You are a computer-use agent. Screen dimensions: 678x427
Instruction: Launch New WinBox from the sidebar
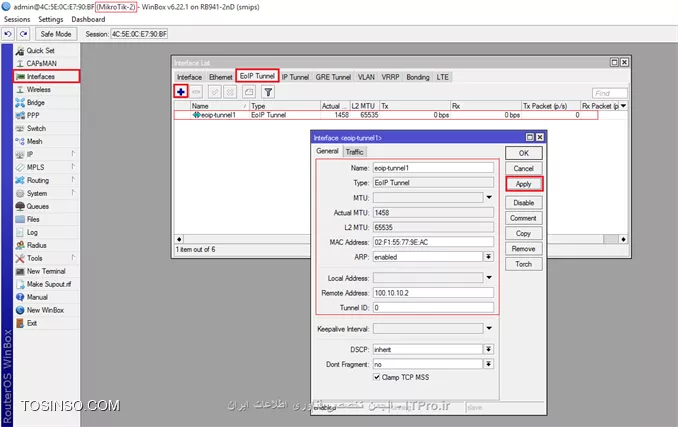click(x=45, y=310)
